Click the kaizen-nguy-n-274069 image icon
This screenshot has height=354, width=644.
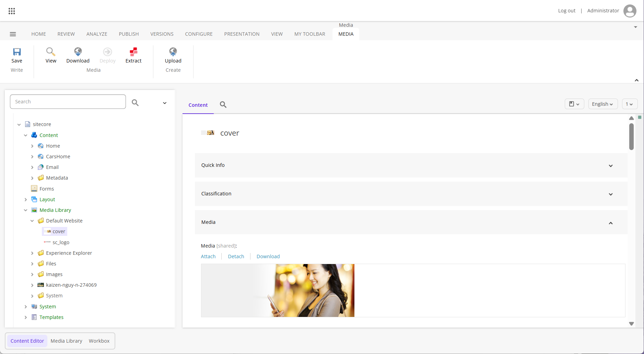pyautogui.click(x=41, y=285)
